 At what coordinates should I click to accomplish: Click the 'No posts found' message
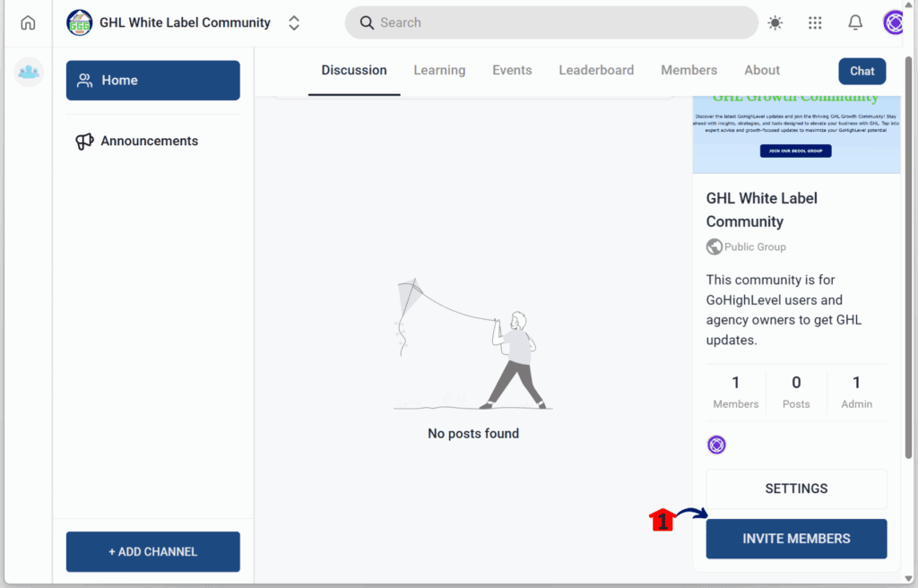coord(473,434)
